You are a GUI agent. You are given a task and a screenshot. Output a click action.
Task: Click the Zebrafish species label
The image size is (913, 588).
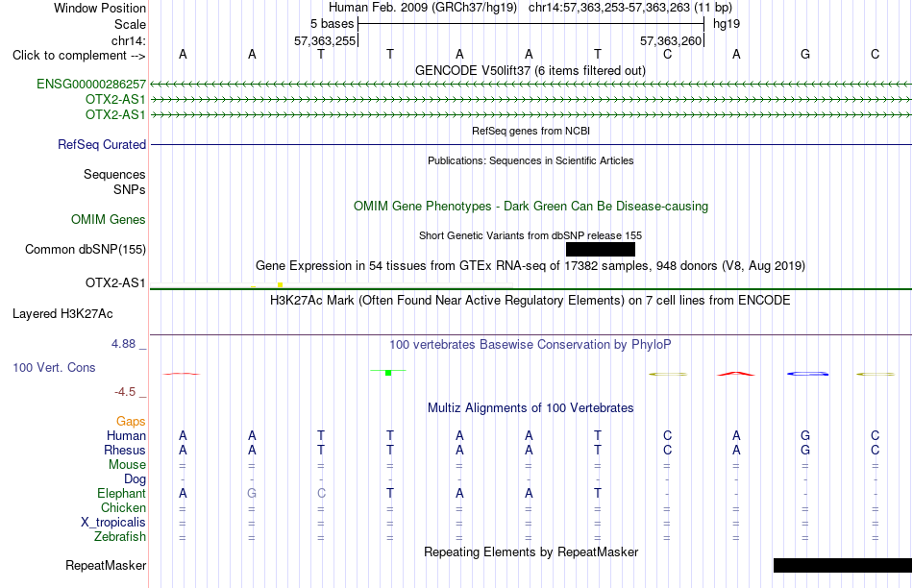[x=120, y=537]
